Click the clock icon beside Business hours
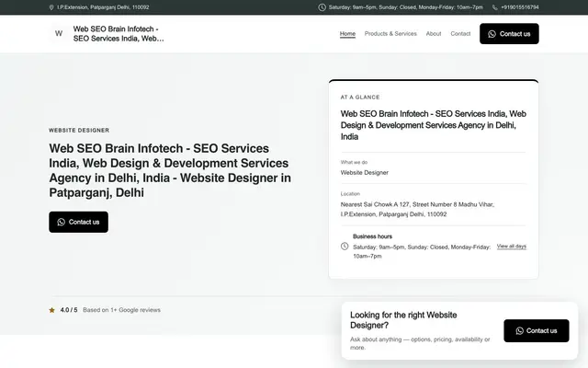 tap(345, 247)
